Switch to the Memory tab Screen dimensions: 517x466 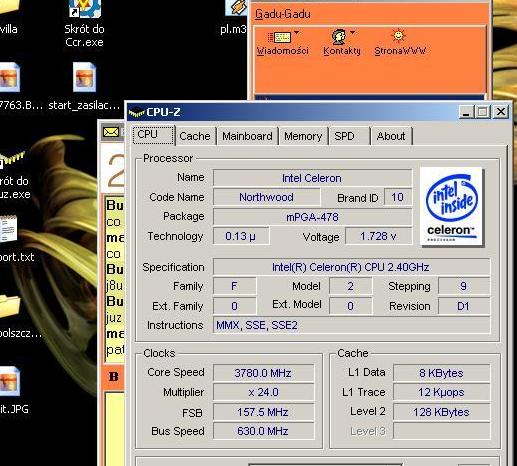click(303, 136)
